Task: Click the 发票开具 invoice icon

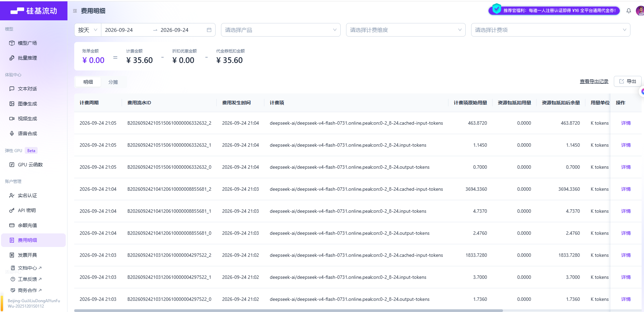Action: [12, 255]
